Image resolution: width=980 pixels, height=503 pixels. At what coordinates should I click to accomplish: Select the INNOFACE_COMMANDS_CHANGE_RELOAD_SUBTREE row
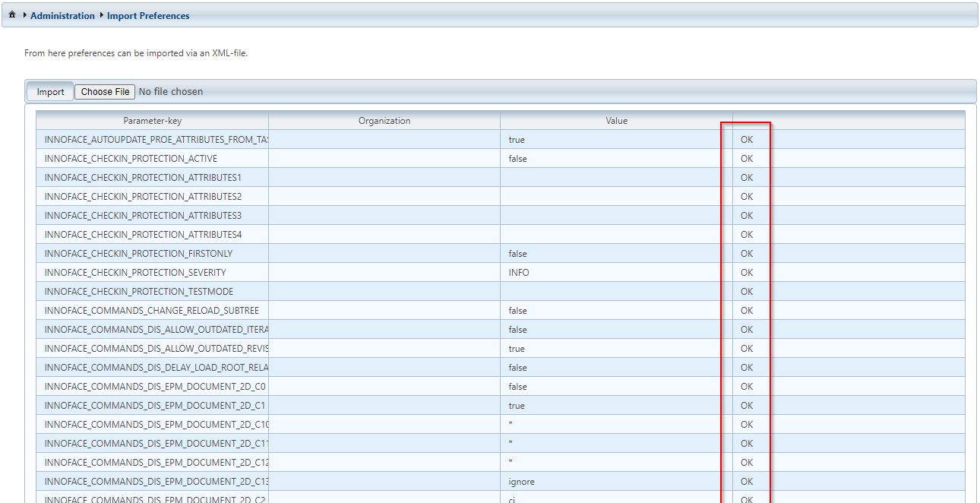click(152, 311)
